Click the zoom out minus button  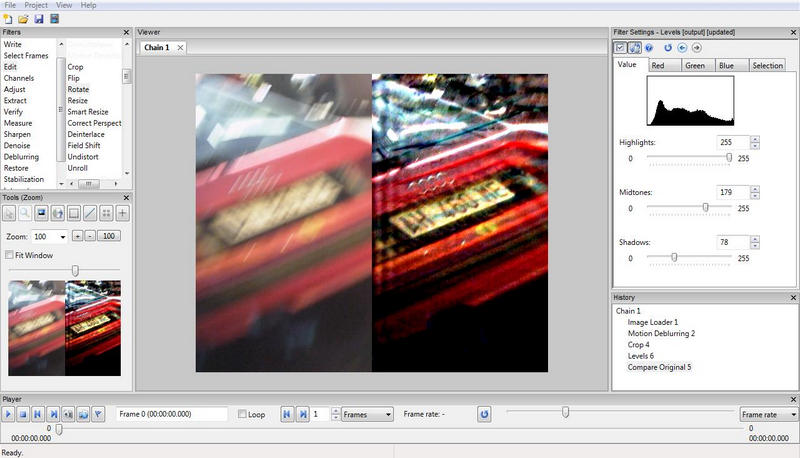pyautogui.click(x=90, y=236)
